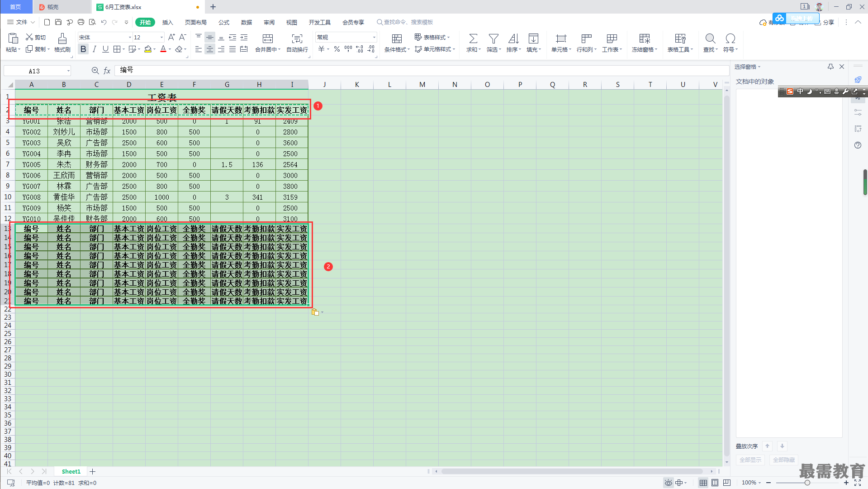This screenshot has height=489, width=868.
Task: Click the 分享 (Share) button
Action: (x=825, y=22)
